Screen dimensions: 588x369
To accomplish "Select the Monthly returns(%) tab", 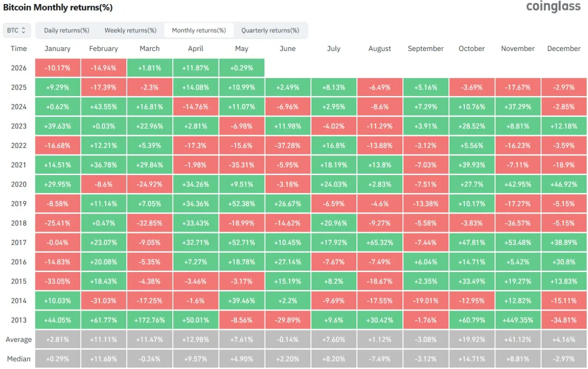I will 199,30.
